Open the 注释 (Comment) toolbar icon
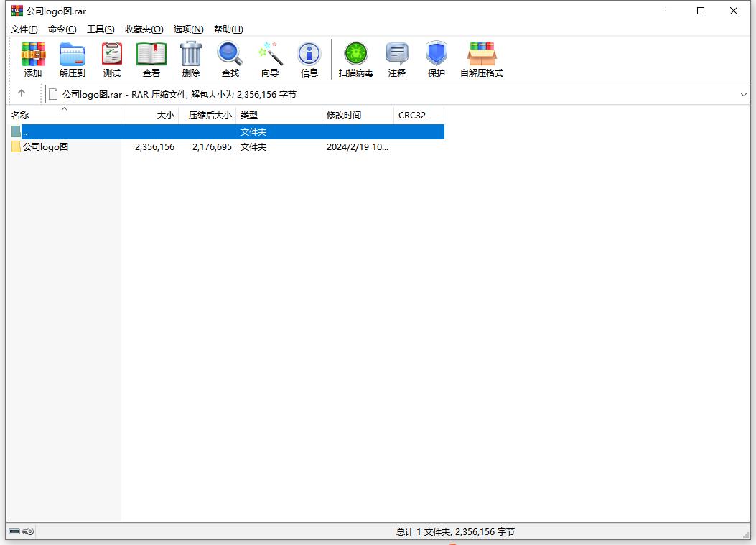This screenshot has width=756, height=545. click(397, 55)
